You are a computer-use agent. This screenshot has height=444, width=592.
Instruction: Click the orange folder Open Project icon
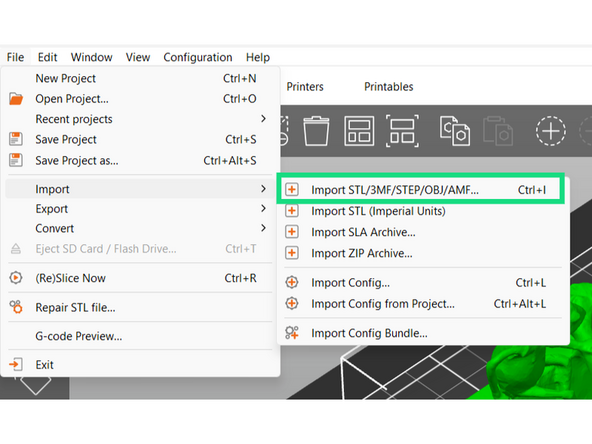16,99
